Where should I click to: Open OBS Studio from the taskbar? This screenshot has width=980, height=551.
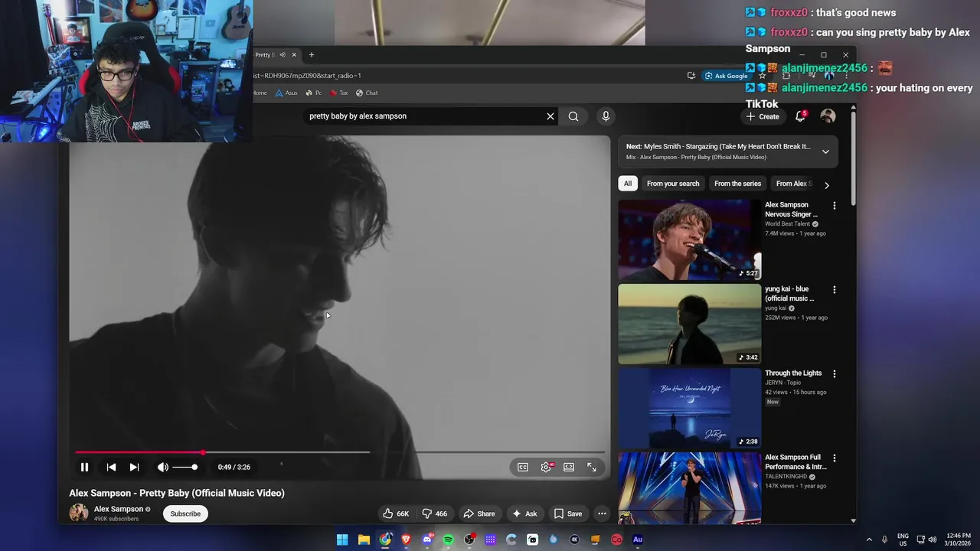469,540
